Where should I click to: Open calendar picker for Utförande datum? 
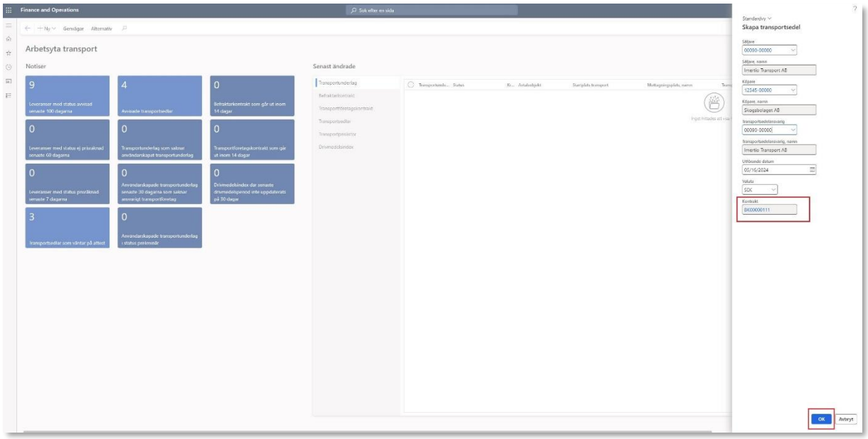point(813,170)
